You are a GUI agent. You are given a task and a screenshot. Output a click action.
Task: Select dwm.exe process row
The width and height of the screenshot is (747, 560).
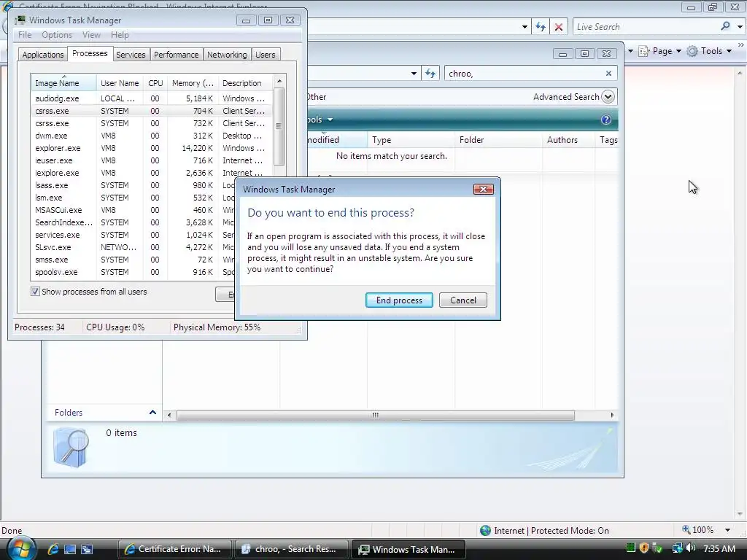click(152, 136)
